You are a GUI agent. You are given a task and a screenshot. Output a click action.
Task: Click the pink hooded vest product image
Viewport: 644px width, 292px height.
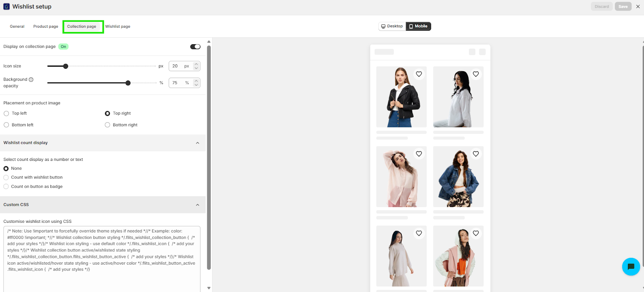click(458, 256)
